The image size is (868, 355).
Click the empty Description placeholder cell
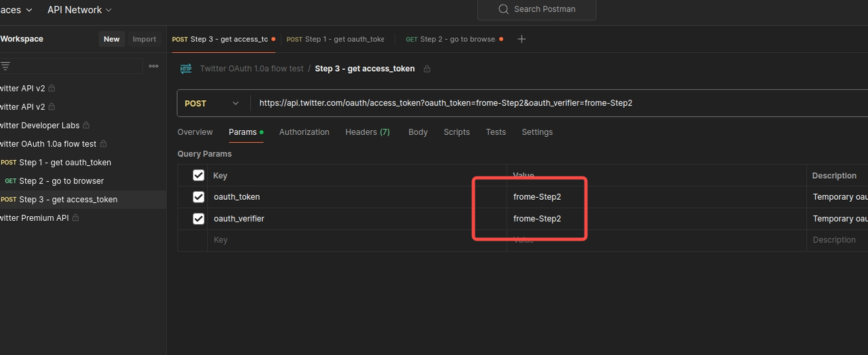[837, 240]
